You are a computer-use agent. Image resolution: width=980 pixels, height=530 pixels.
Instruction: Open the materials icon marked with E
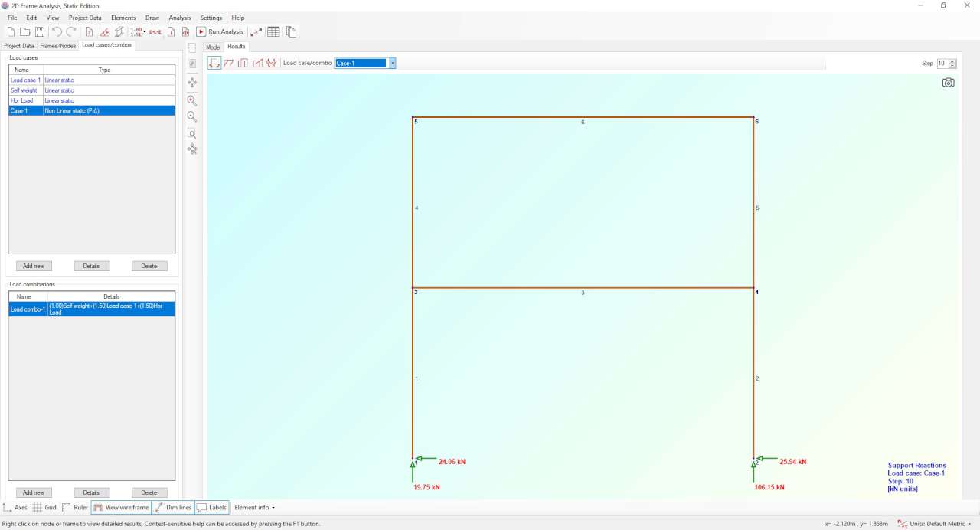point(104,31)
